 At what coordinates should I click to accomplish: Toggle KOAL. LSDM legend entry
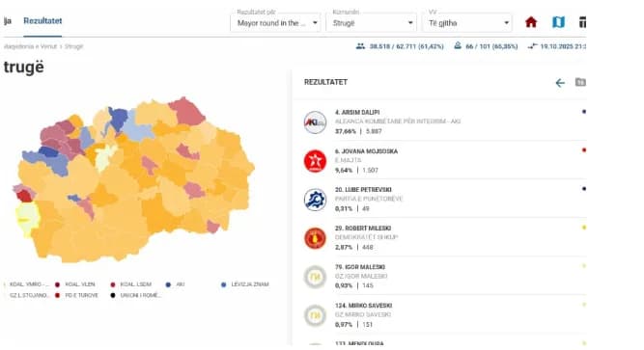click(131, 284)
